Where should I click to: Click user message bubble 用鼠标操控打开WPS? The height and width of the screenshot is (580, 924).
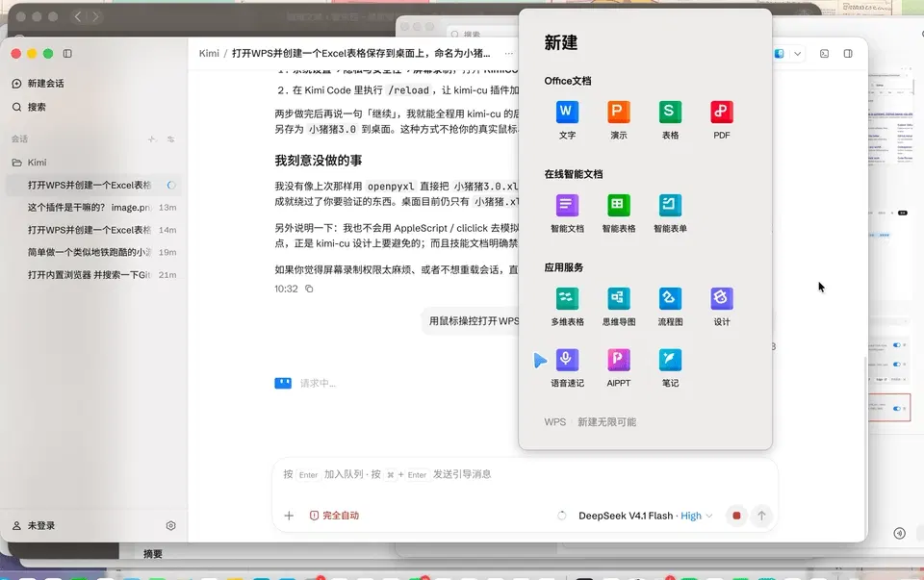tap(471, 321)
